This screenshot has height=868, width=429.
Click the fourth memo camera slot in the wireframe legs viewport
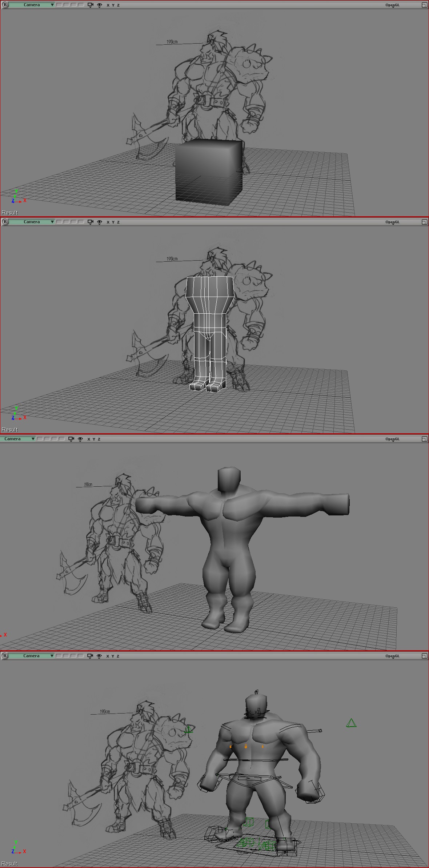coord(81,222)
